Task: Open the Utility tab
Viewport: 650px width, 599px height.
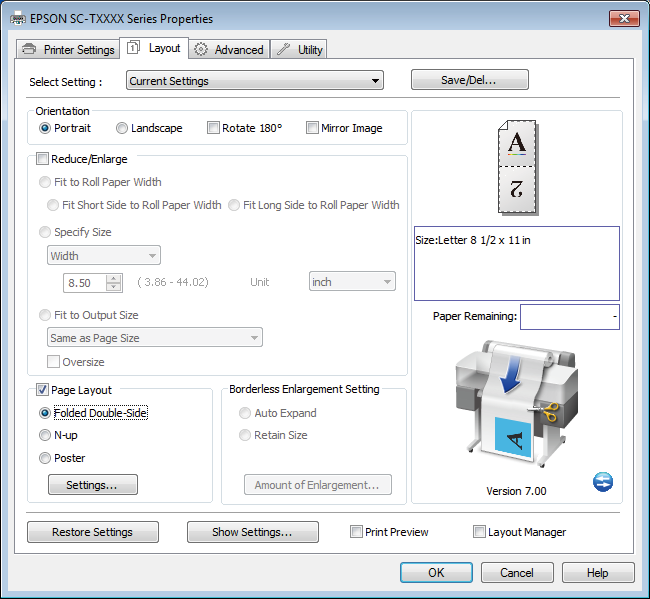Action: [x=299, y=50]
